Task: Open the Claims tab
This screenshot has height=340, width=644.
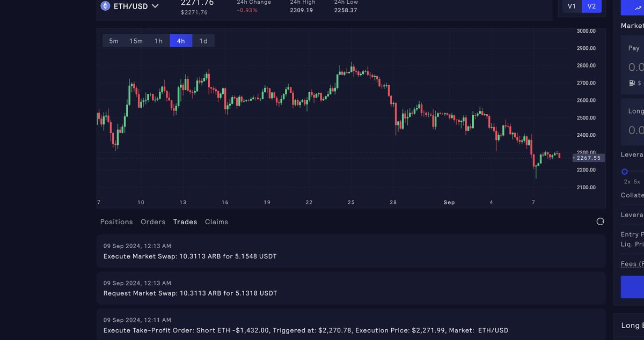Action: tap(216, 222)
